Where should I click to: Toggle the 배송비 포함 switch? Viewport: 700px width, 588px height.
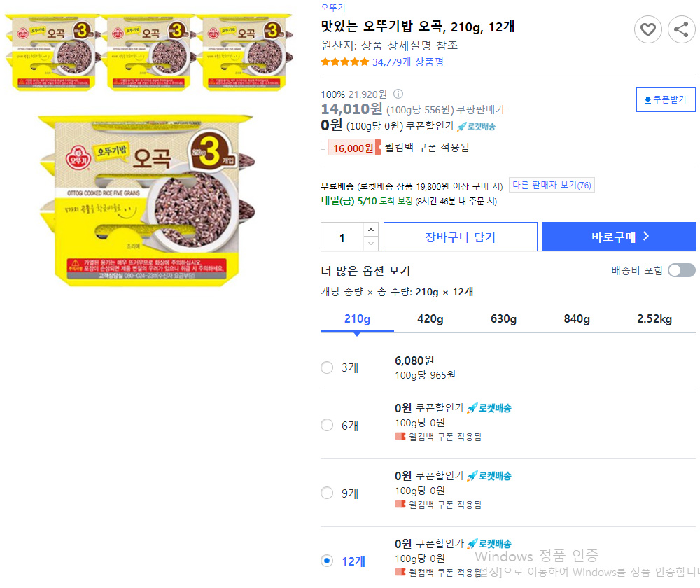(681, 270)
